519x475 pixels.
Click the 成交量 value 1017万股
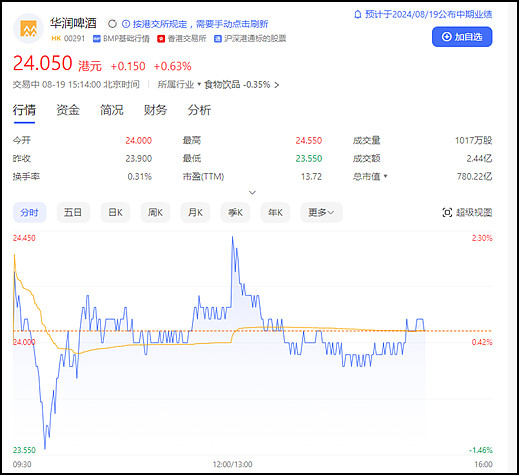(474, 140)
